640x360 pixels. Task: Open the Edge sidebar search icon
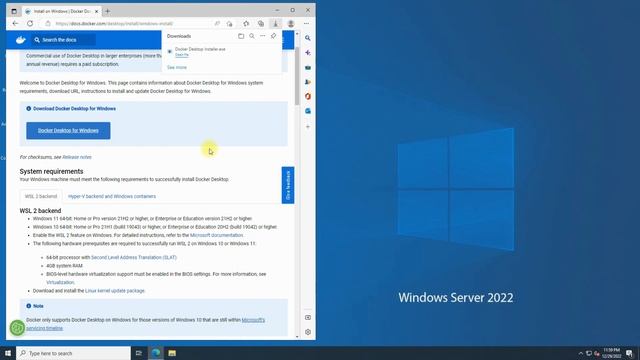click(308, 38)
